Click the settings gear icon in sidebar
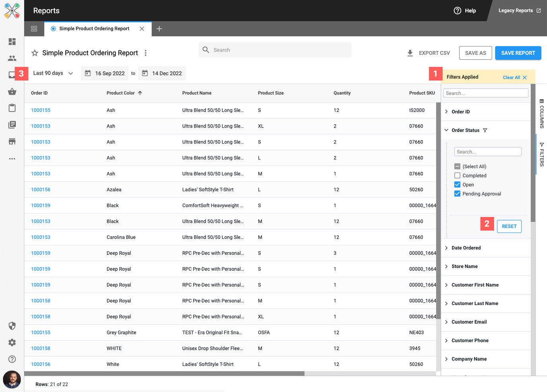 tap(12, 343)
